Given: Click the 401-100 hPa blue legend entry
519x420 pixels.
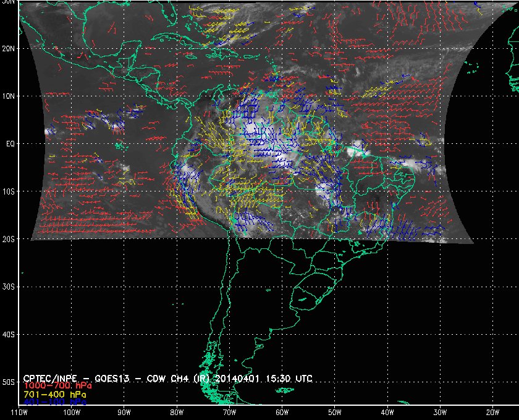Looking at the screenshot, I should pos(54,402).
